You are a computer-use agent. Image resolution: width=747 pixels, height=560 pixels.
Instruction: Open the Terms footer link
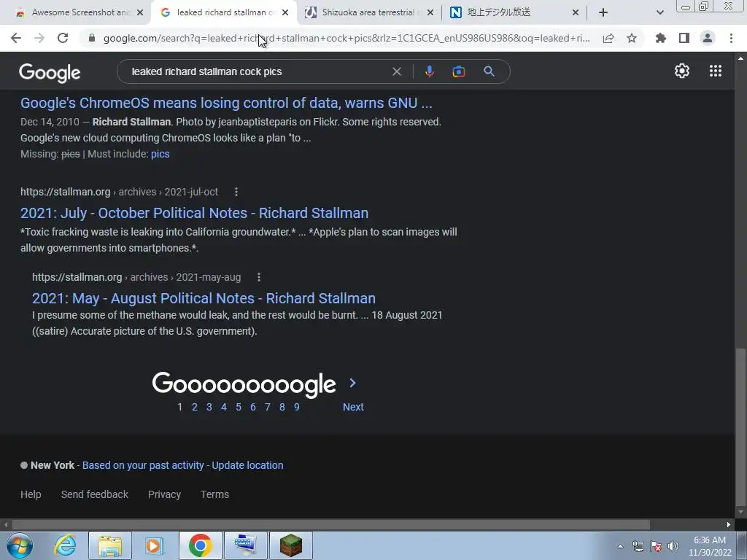[215, 494]
